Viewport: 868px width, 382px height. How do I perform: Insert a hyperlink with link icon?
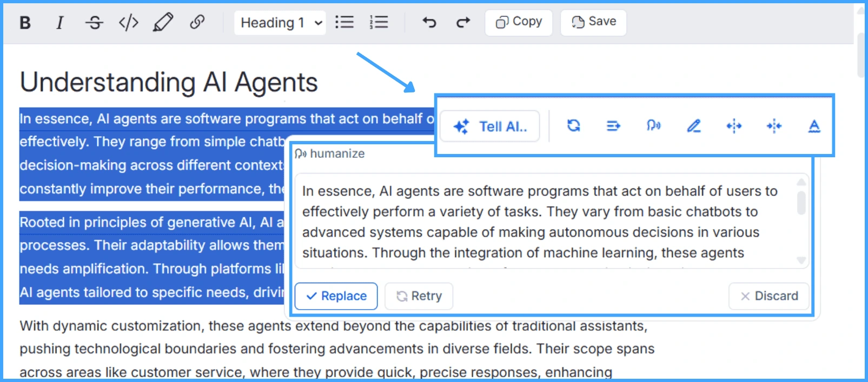click(197, 22)
